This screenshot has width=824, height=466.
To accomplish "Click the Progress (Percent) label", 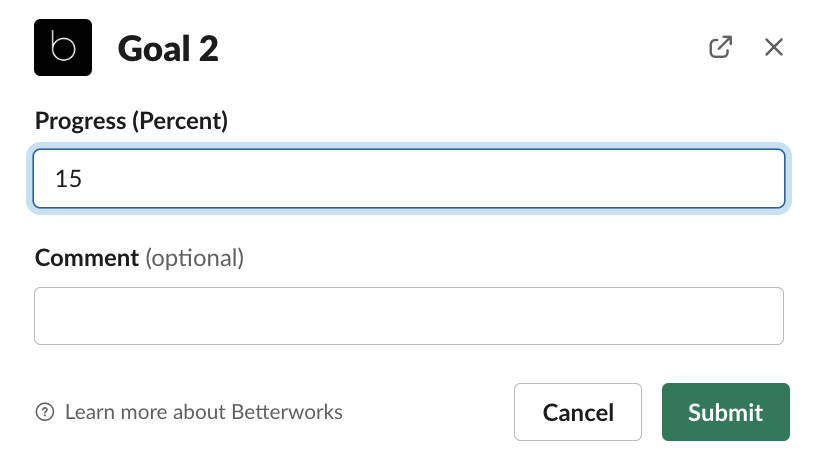I will pos(131,121).
